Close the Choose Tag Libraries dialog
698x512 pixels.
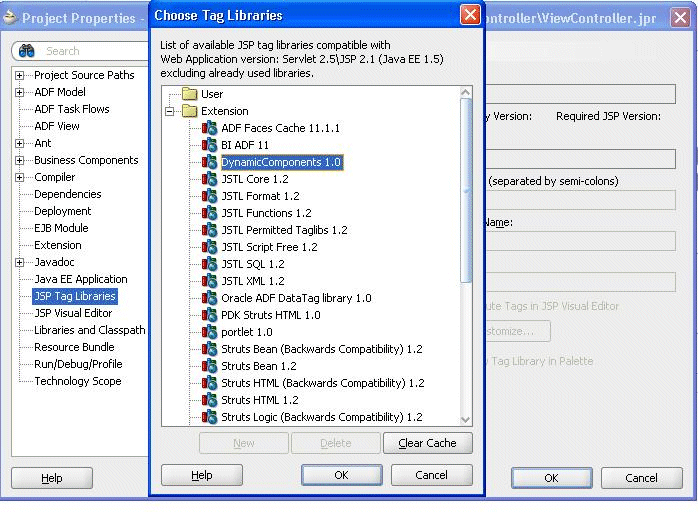pyautogui.click(x=470, y=15)
